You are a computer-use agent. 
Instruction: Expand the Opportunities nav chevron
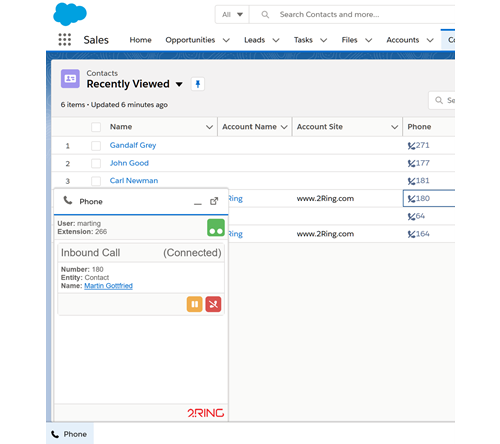coord(226,40)
